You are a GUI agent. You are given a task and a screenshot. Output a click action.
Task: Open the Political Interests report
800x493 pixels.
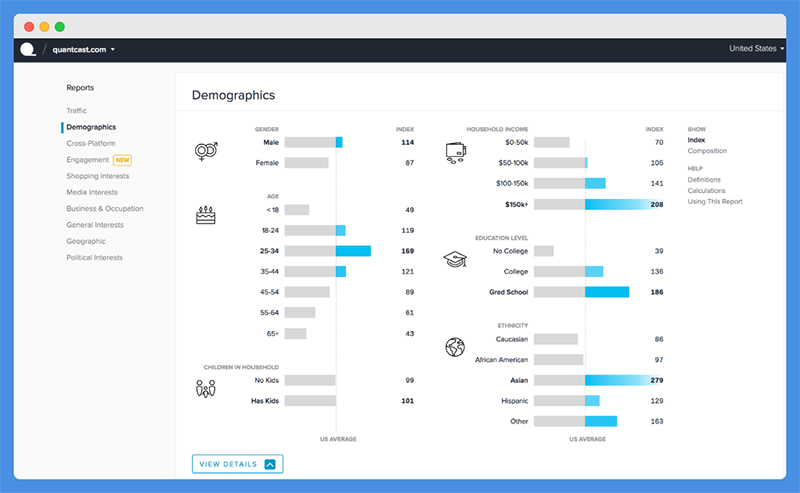point(94,257)
